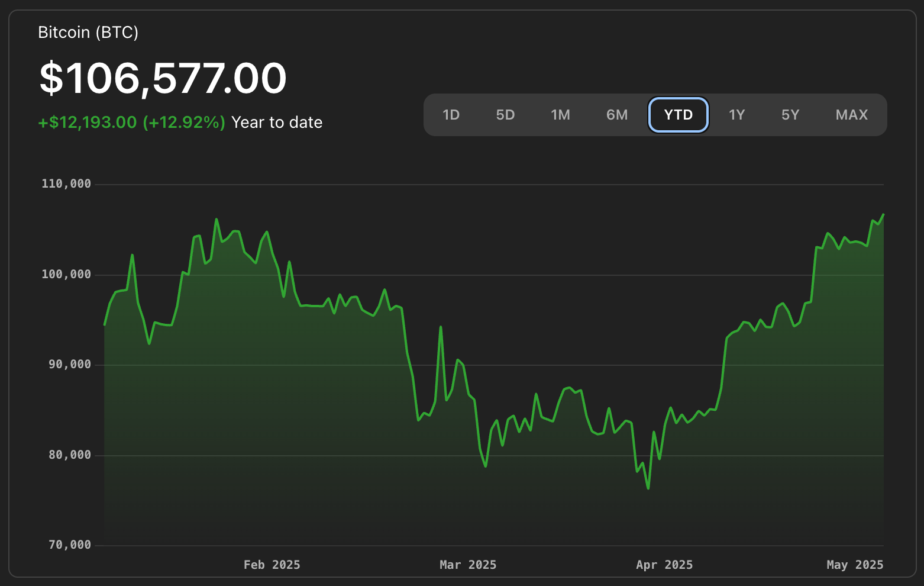Click the 80,000 y-axis label
The image size is (924, 586).
tap(70, 455)
